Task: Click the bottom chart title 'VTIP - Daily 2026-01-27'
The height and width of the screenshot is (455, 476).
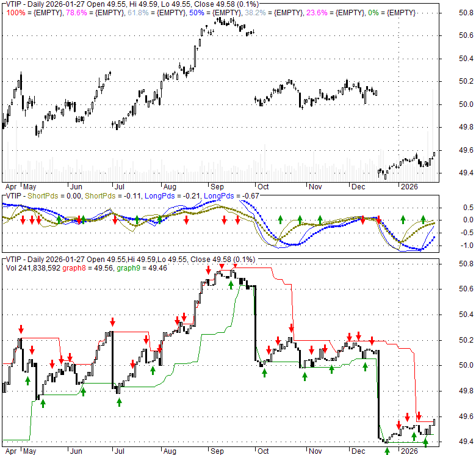Action: click(x=45, y=260)
